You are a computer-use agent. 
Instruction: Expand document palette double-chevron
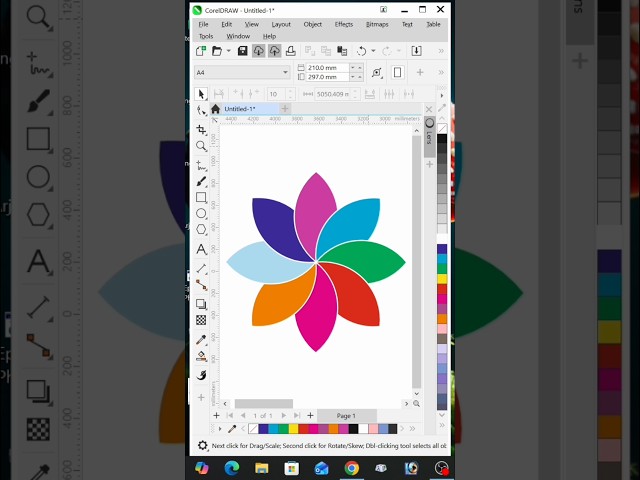tap(412, 429)
